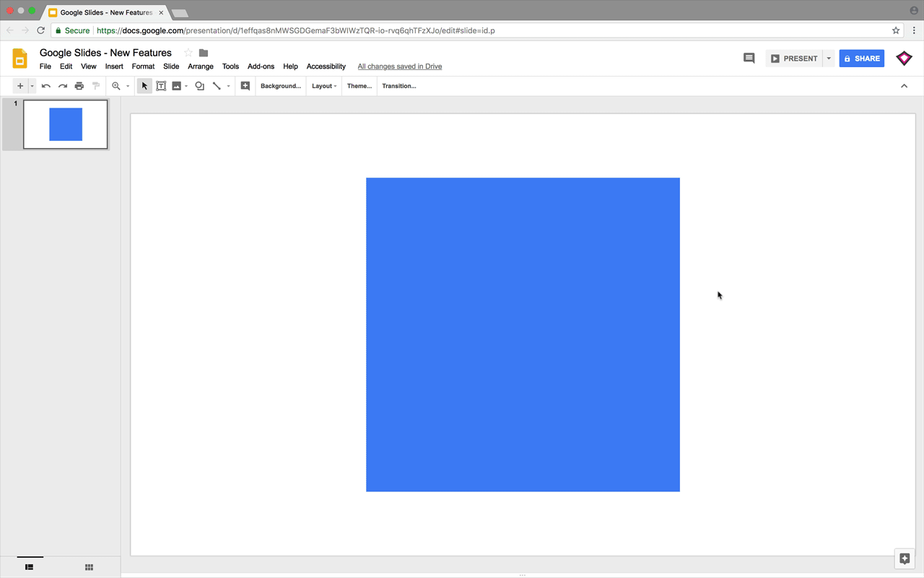Click the Zoom magnifier tool
924x578 pixels.
[x=115, y=86]
